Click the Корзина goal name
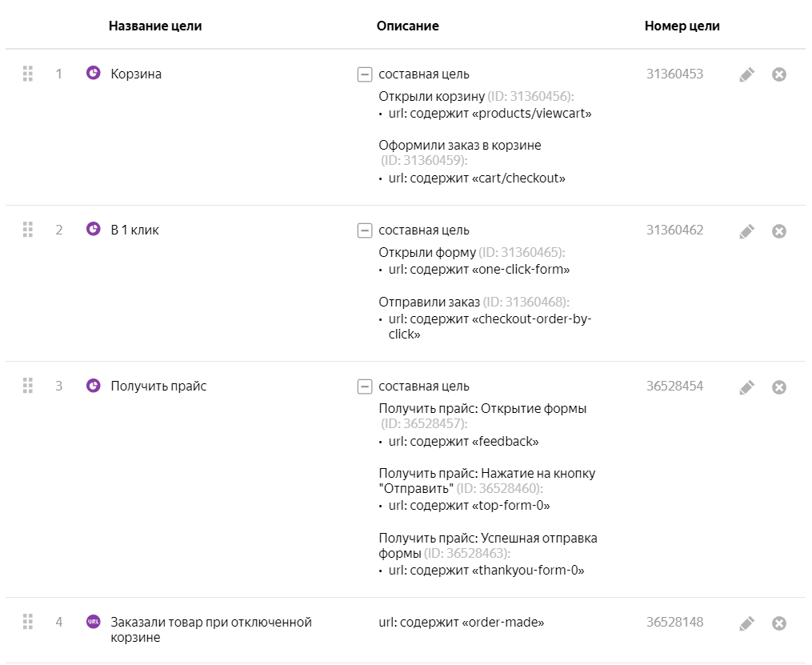Viewport: 812px width, 665px height. (x=136, y=74)
